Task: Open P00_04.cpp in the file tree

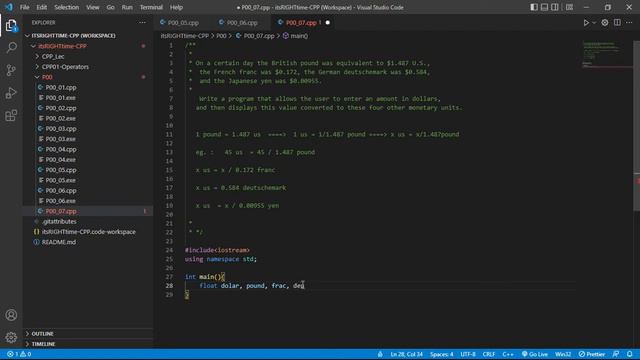Action: point(88,149)
